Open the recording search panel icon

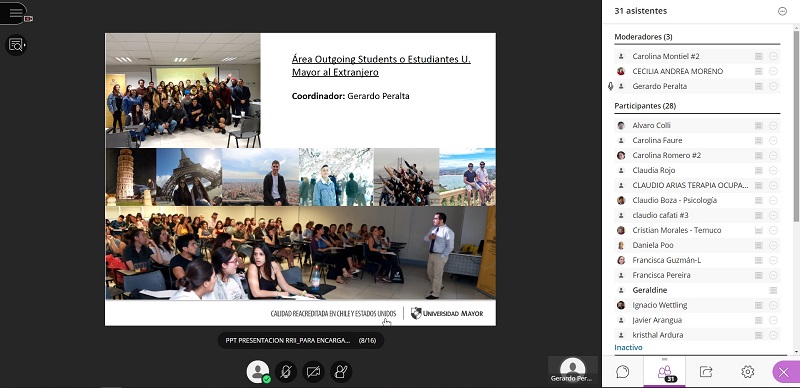coord(16,45)
